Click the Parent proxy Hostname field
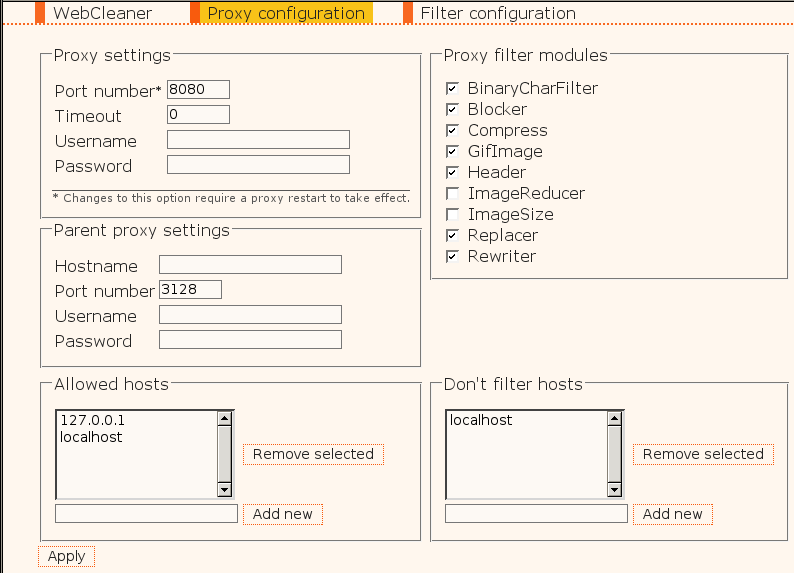 click(250, 265)
